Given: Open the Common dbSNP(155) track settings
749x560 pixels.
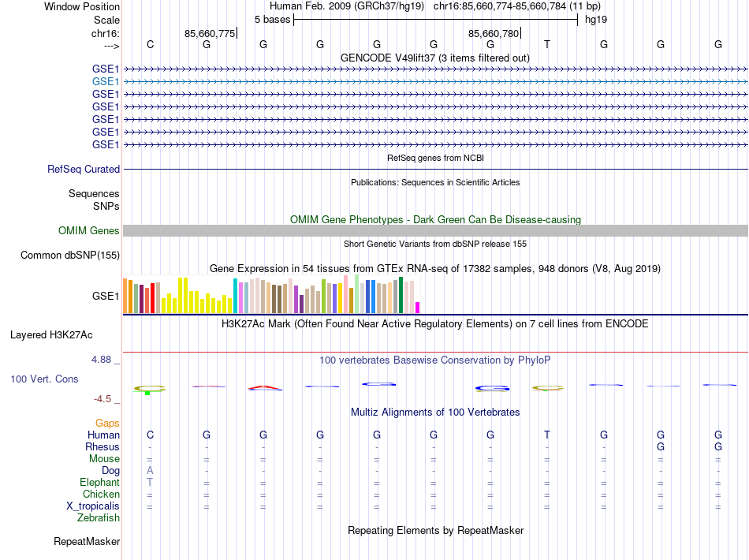Looking at the screenshot, I should point(70,255).
